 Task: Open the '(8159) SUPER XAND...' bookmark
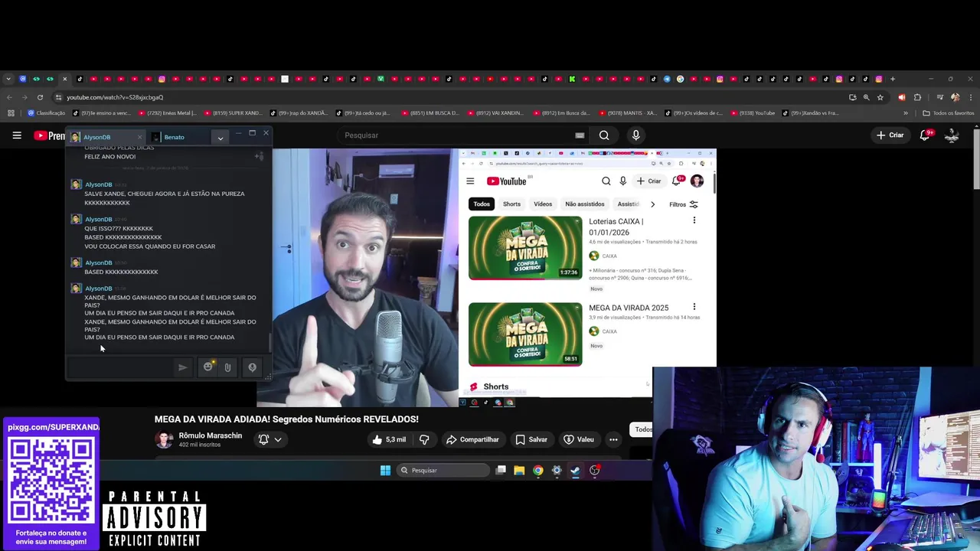pyautogui.click(x=232, y=113)
